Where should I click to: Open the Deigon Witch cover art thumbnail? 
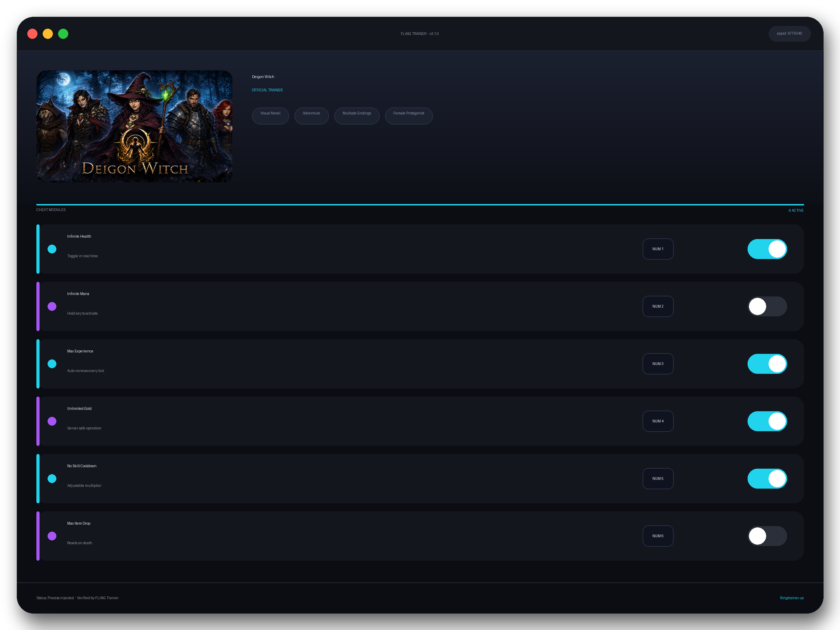[134, 126]
